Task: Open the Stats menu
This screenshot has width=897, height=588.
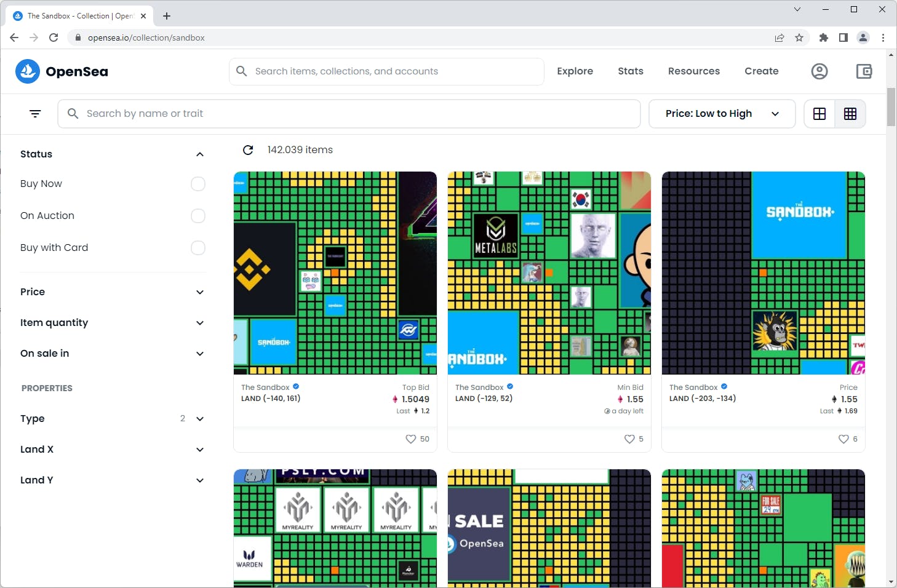Action: (631, 71)
